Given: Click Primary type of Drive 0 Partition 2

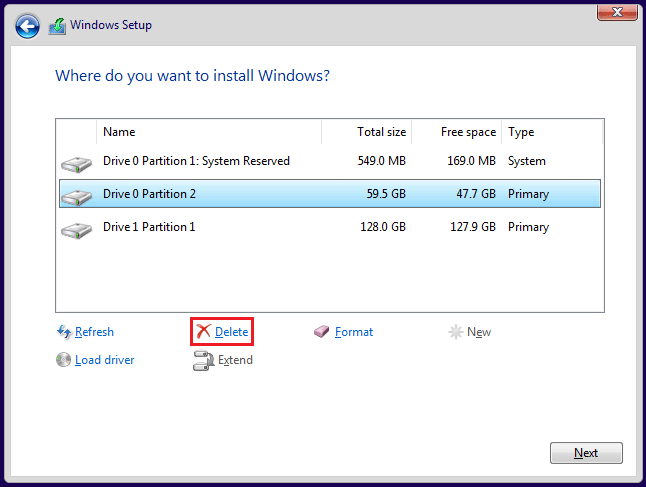Looking at the screenshot, I should (528, 194).
